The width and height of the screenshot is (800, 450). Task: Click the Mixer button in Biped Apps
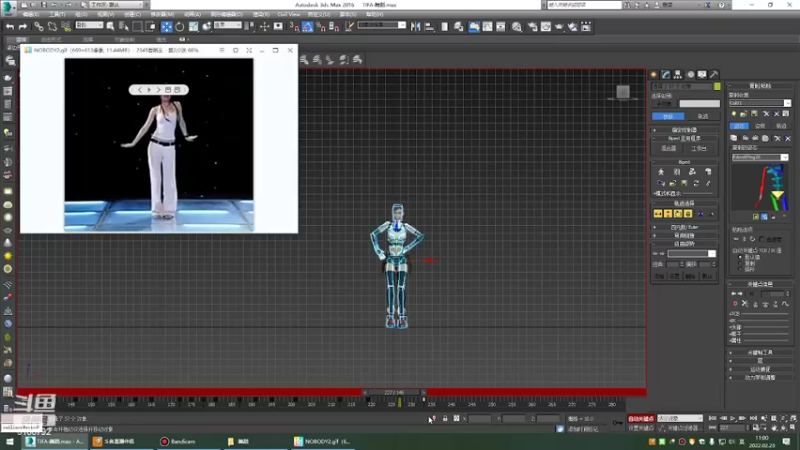click(x=668, y=148)
